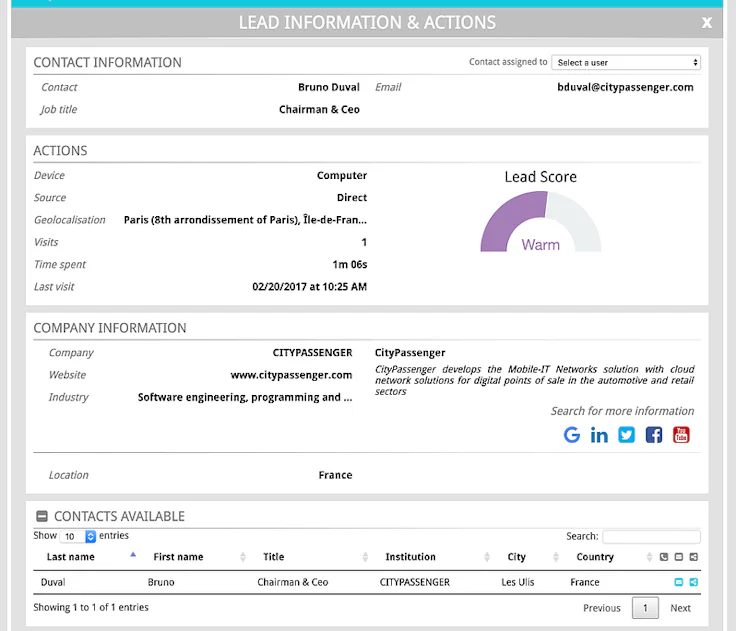Image resolution: width=736 pixels, height=631 pixels.
Task: Click last visit '02/20/2017 at 10:25 AM'
Action: pyautogui.click(x=309, y=286)
